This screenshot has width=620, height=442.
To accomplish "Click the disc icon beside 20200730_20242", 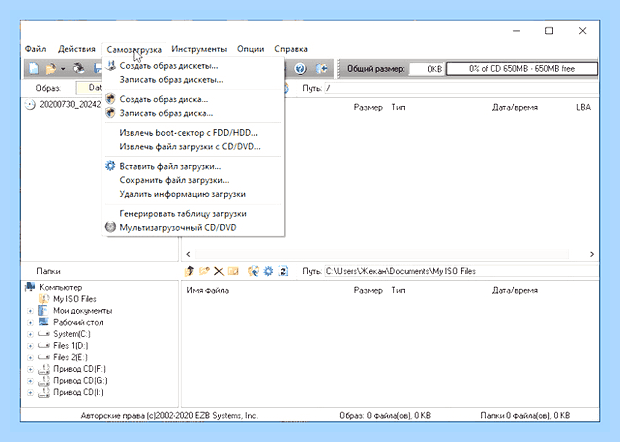I will pyautogui.click(x=30, y=105).
